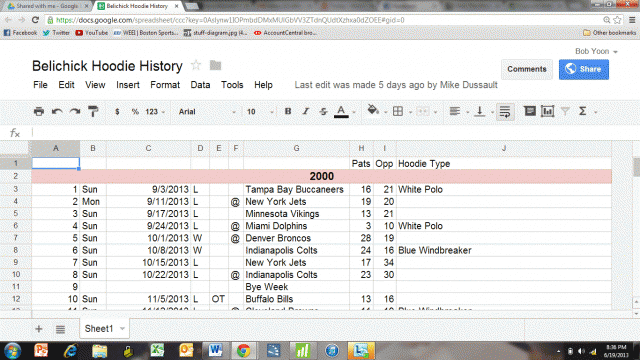Toggle the Wrap text button
Viewport: 640px width, 360px height.
pos(505,111)
